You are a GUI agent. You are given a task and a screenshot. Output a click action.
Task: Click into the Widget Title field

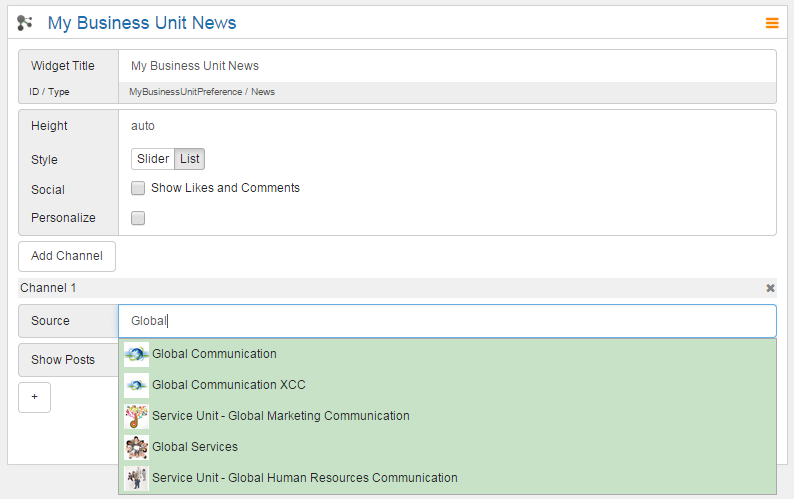coord(447,66)
